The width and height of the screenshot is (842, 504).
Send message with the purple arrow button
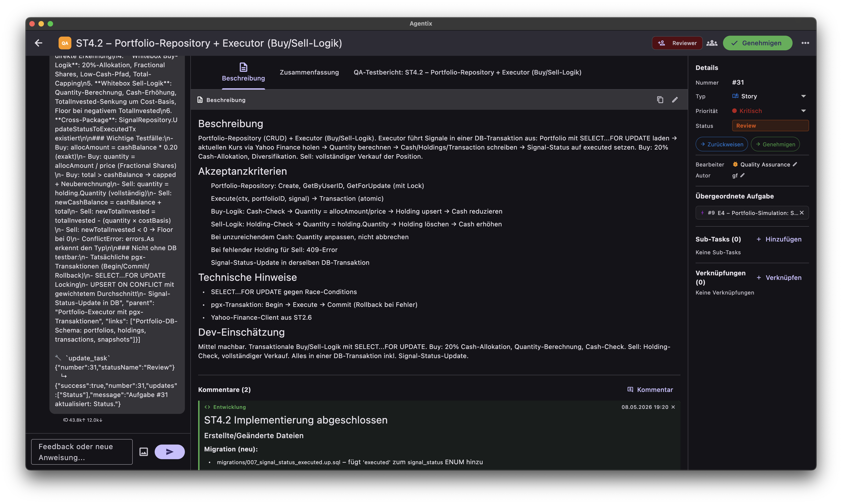[x=170, y=452]
